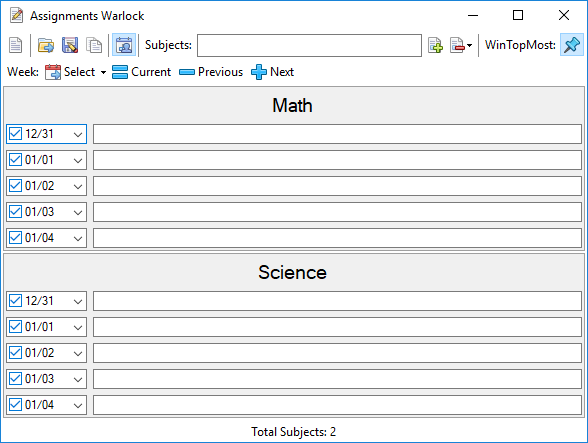
Task: Jump to the Current week
Action: (x=141, y=72)
